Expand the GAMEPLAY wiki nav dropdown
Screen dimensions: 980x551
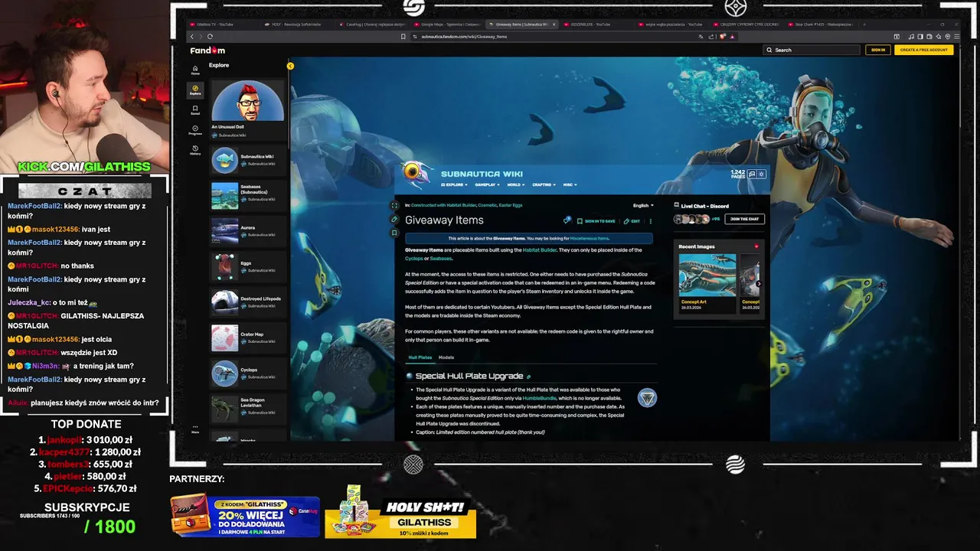point(488,184)
